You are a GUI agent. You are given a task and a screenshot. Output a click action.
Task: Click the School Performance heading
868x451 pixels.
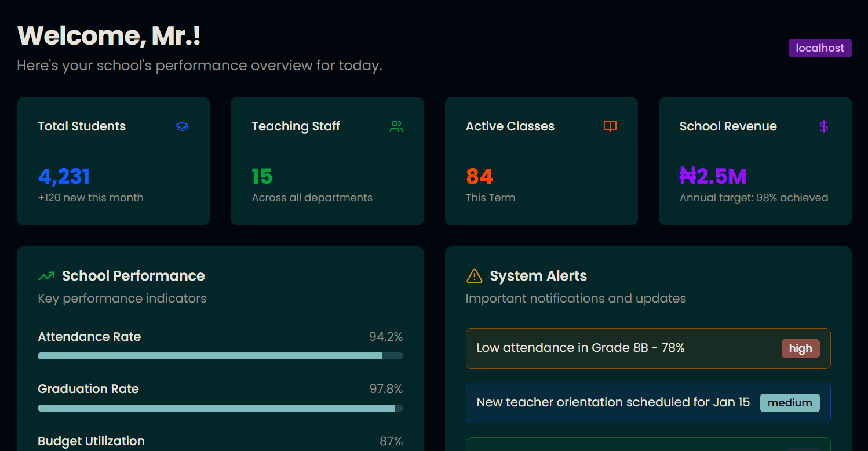tap(133, 276)
